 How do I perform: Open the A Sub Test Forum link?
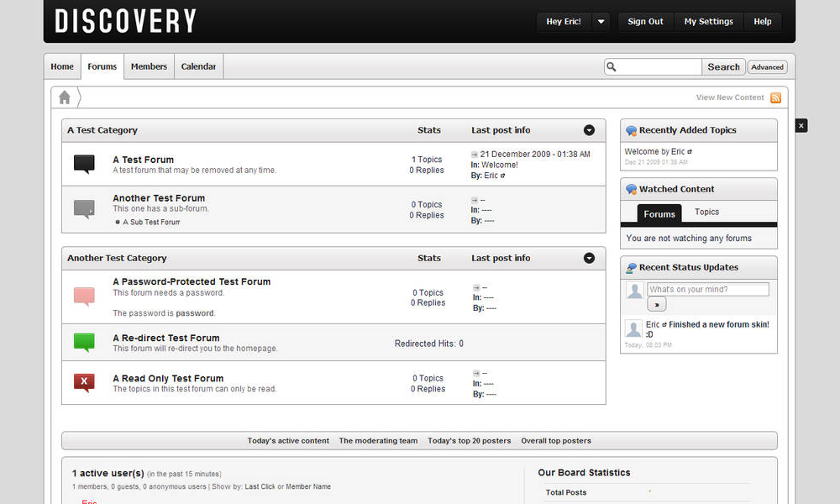point(151,223)
